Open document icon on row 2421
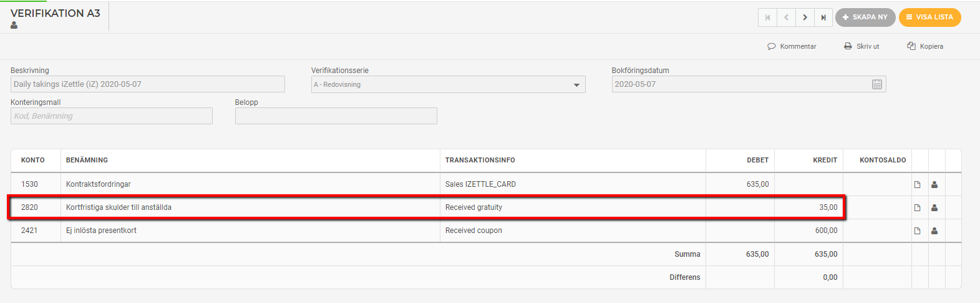 (x=917, y=231)
